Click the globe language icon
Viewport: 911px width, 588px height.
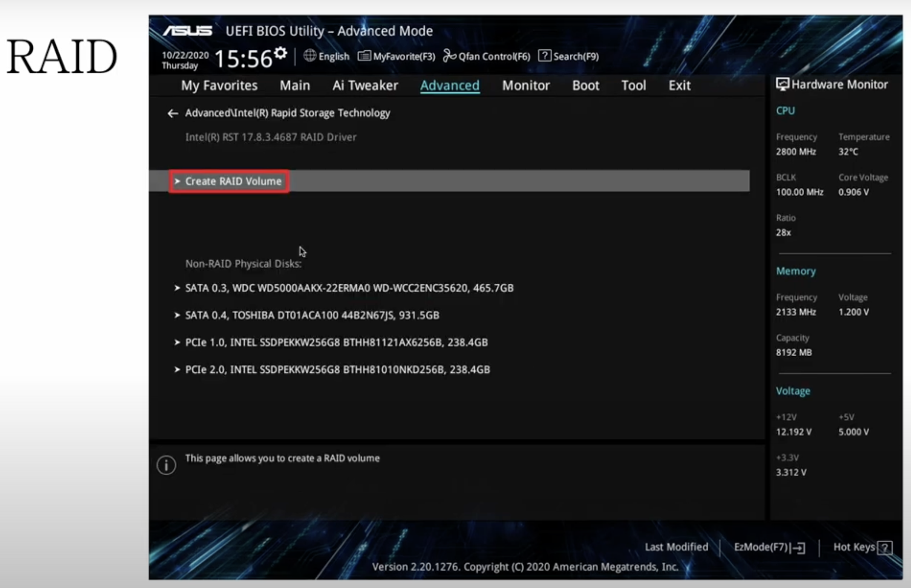(310, 56)
